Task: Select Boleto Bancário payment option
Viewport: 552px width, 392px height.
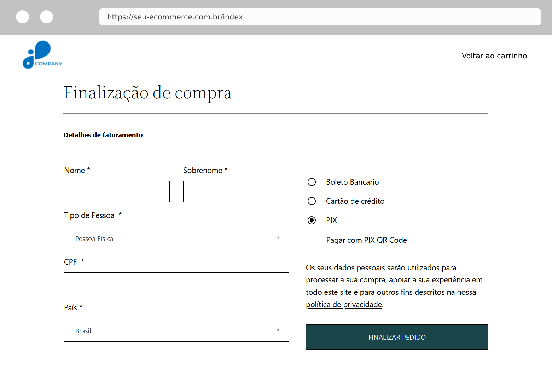Action: point(312,182)
